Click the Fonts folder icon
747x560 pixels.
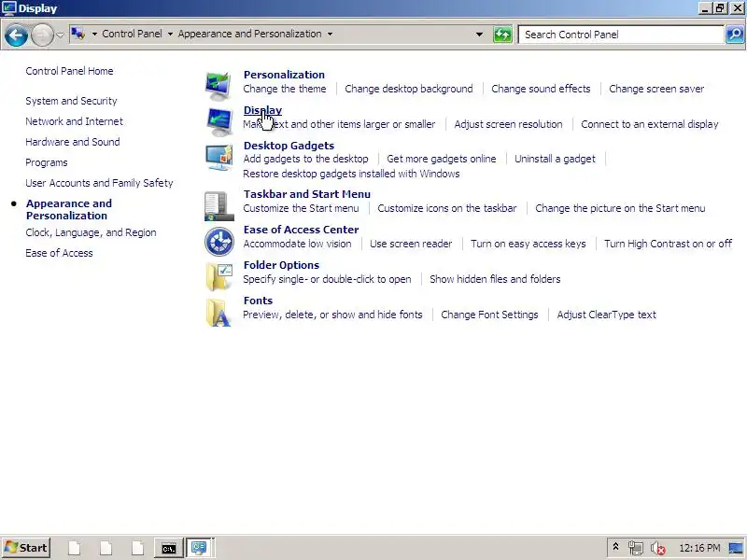coord(218,313)
